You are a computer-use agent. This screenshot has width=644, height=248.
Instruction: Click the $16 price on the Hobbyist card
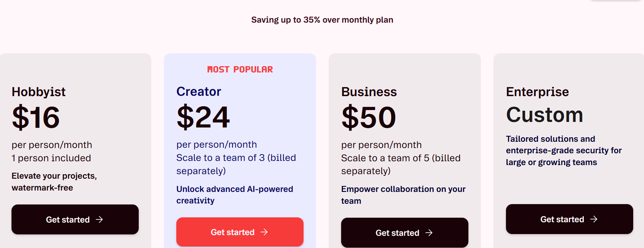(36, 117)
